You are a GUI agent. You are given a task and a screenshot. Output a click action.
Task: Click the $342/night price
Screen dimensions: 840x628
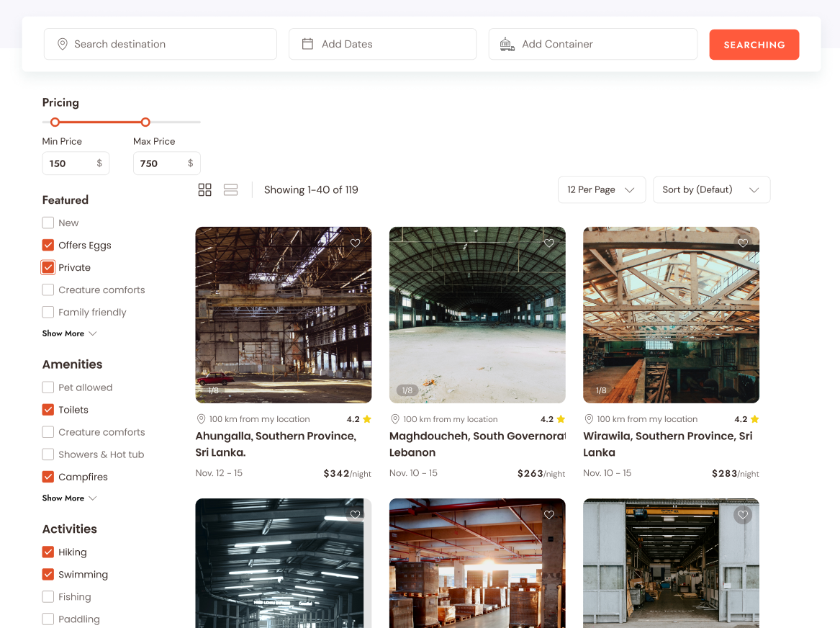347,474
